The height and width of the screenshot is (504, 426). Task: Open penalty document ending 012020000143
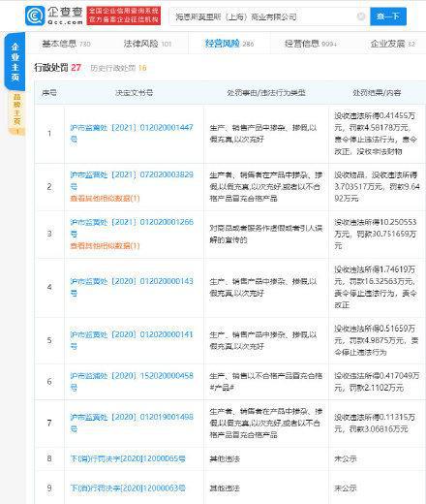[x=132, y=287]
